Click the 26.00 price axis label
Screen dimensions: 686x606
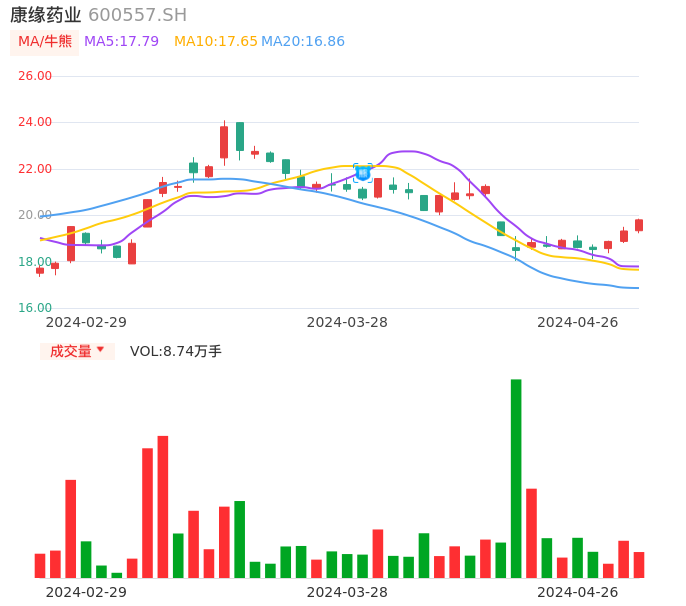[35, 76]
